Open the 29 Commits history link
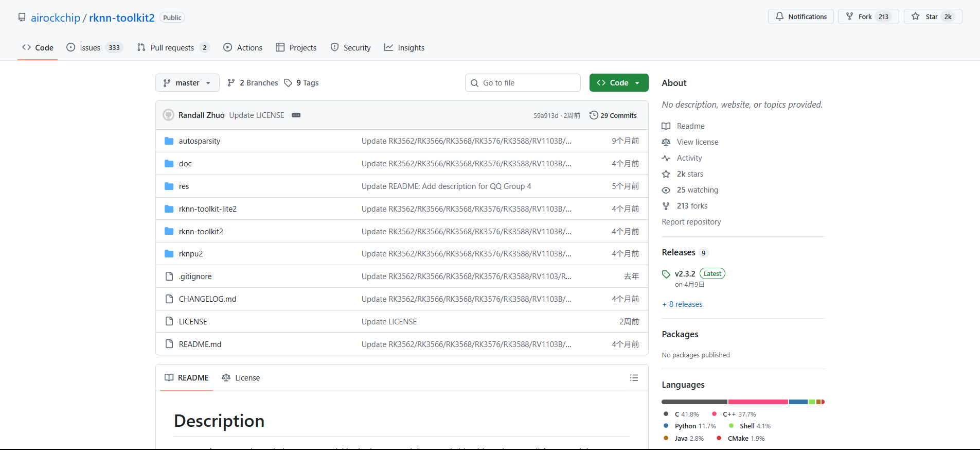Screen dimensions: 980x450 tap(613, 115)
